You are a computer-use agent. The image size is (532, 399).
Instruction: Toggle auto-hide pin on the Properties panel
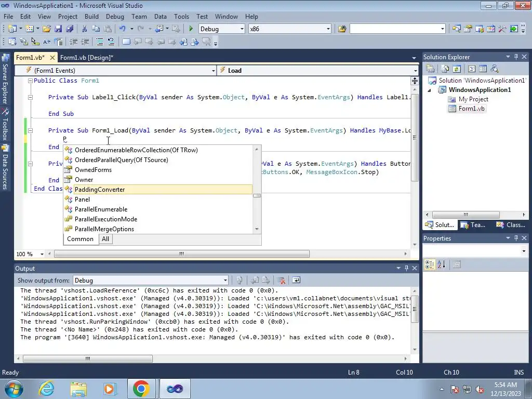516,238
